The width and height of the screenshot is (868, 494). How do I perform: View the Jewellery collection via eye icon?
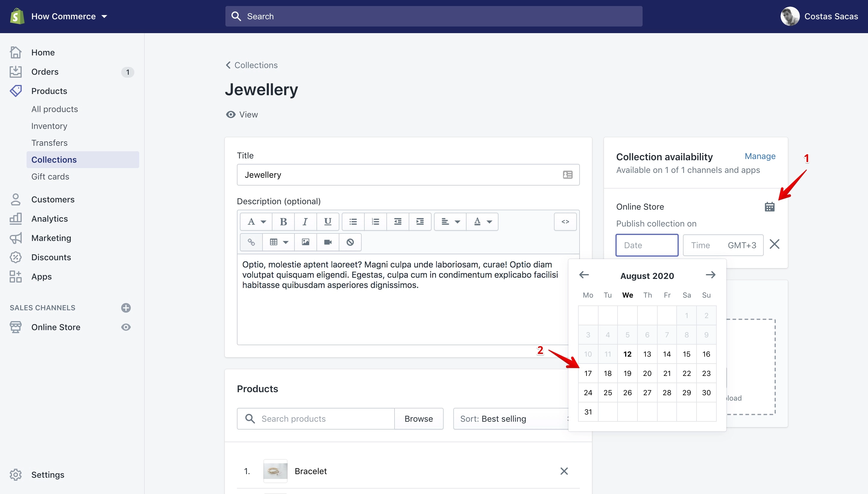pos(231,115)
